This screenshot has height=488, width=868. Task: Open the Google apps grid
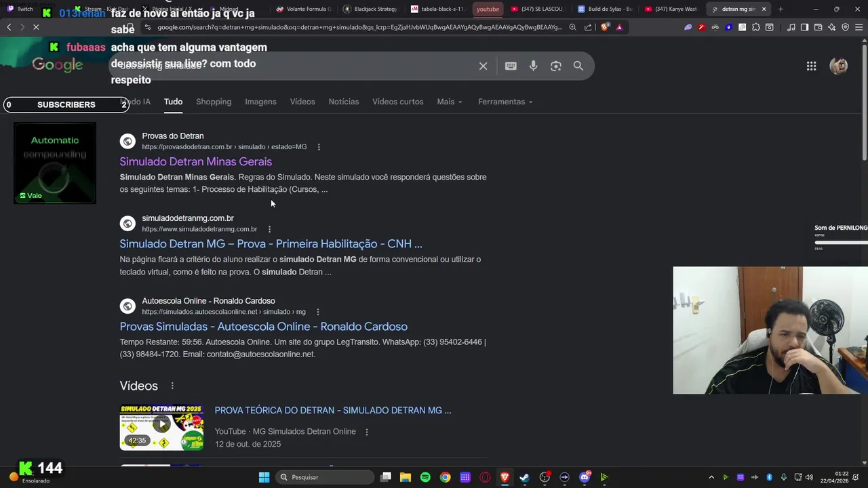[x=811, y=66]
